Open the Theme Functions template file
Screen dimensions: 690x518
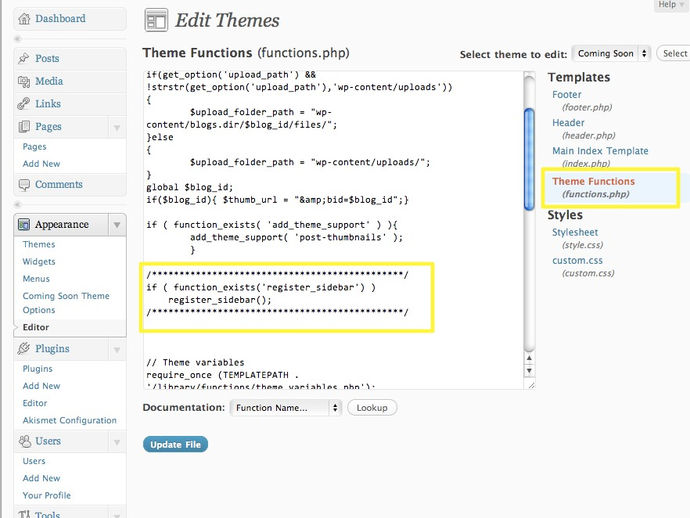point(594,181)
